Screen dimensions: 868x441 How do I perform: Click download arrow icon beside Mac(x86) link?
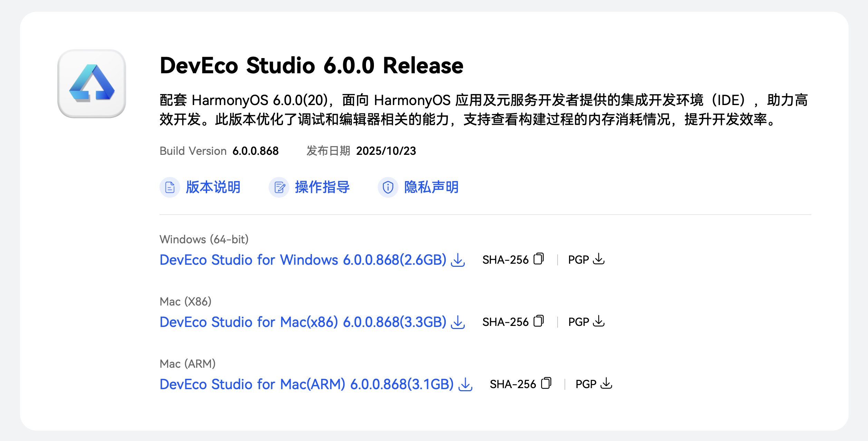(458, 322)
